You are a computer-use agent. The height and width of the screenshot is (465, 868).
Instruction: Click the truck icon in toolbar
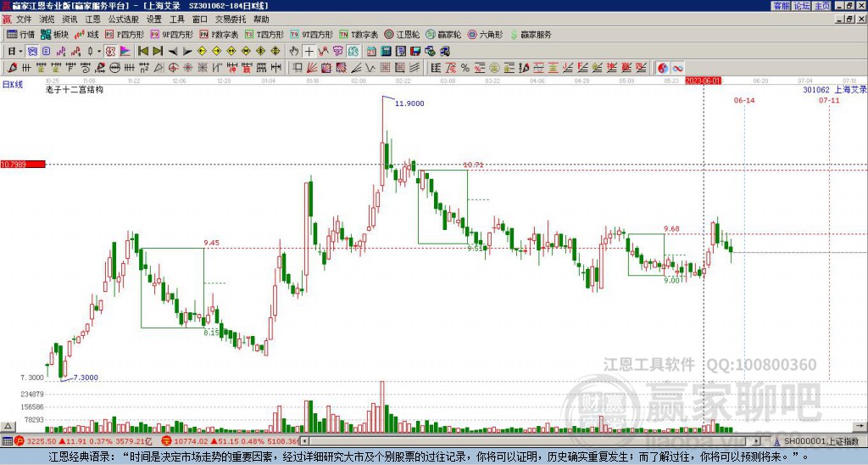445,52
